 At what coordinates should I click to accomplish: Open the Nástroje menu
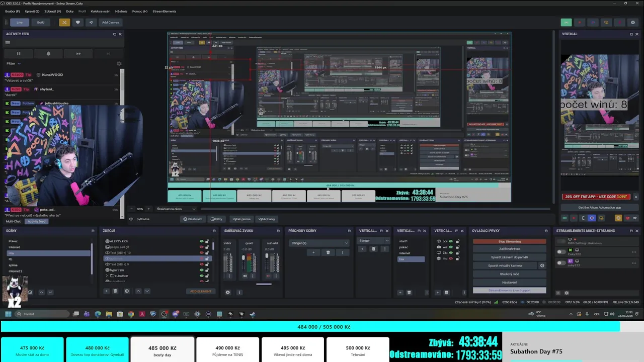(121, 11)
